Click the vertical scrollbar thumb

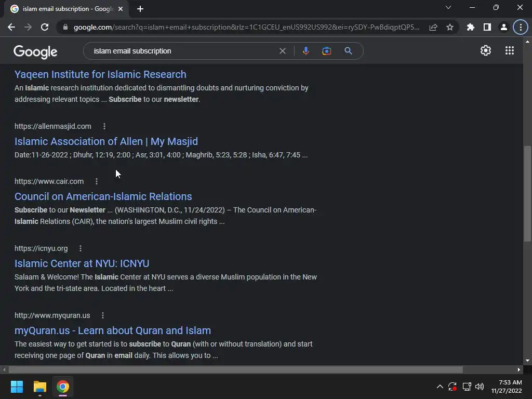coord(527,193)
